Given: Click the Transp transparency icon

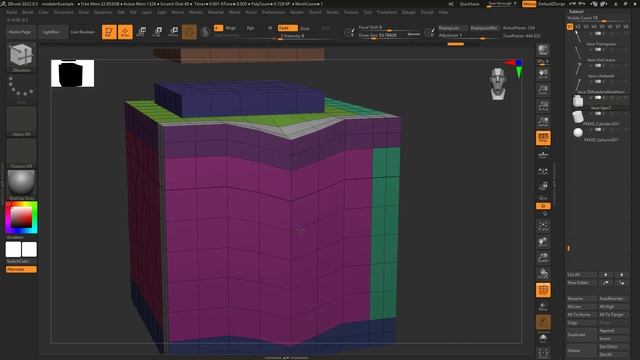Looking at the screenshot, I should tap(543, 307).
